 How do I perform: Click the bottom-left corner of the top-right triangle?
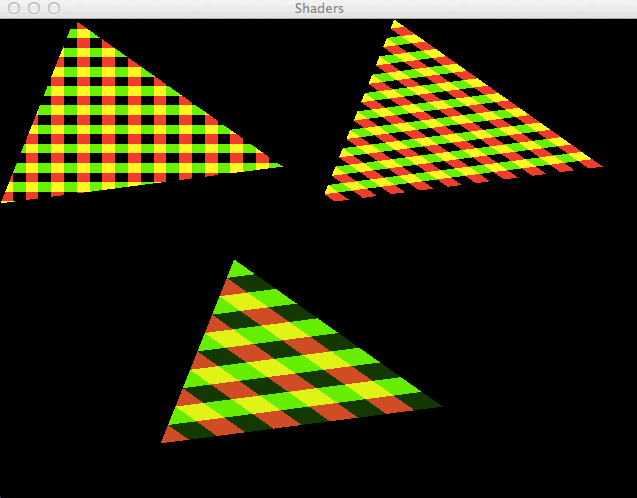pyautogui.click(x=330, y=193)
